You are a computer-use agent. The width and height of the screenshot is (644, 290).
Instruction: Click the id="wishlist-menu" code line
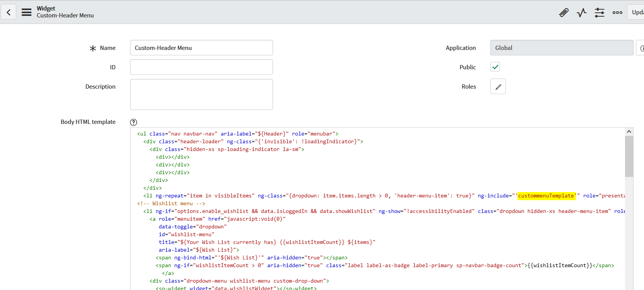tap(186, 234)
